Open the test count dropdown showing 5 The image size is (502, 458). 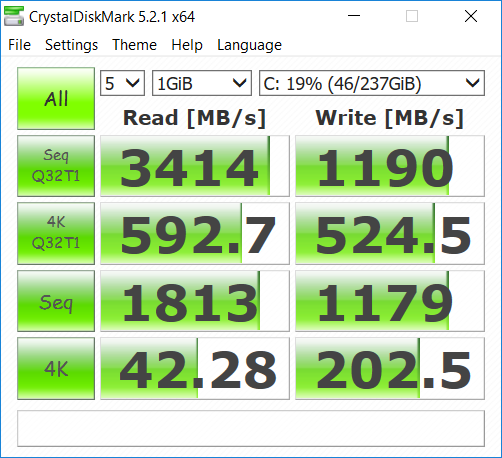coord(122,83)
